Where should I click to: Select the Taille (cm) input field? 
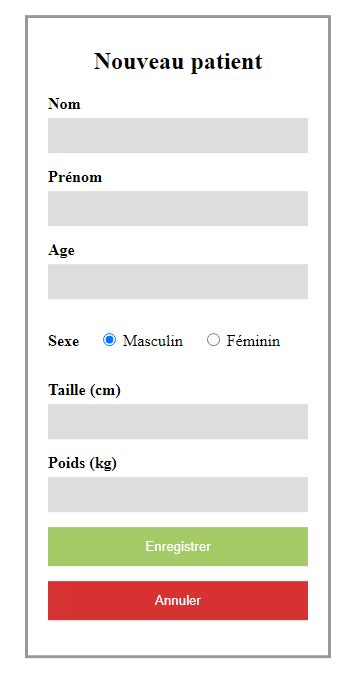click(x=178, y=421)
